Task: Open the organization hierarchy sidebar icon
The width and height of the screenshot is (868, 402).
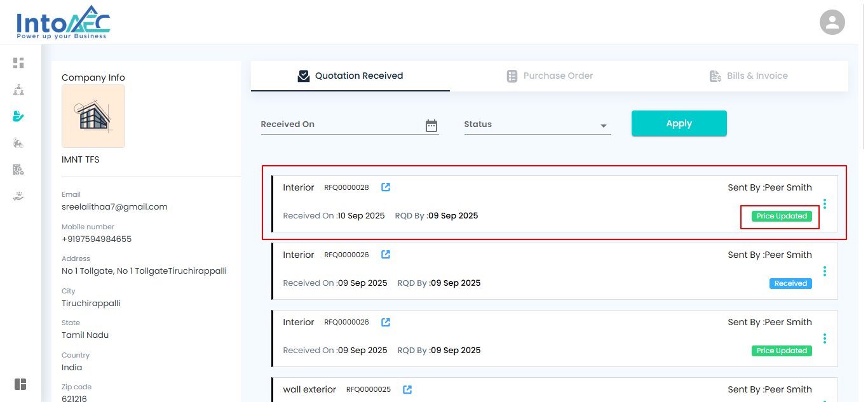Action: tap(18, 90)
